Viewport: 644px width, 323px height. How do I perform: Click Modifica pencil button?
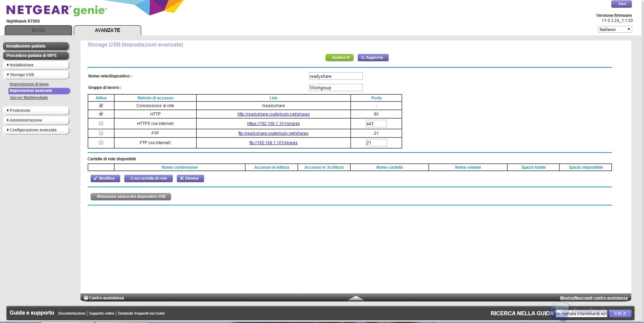point(105,179)
